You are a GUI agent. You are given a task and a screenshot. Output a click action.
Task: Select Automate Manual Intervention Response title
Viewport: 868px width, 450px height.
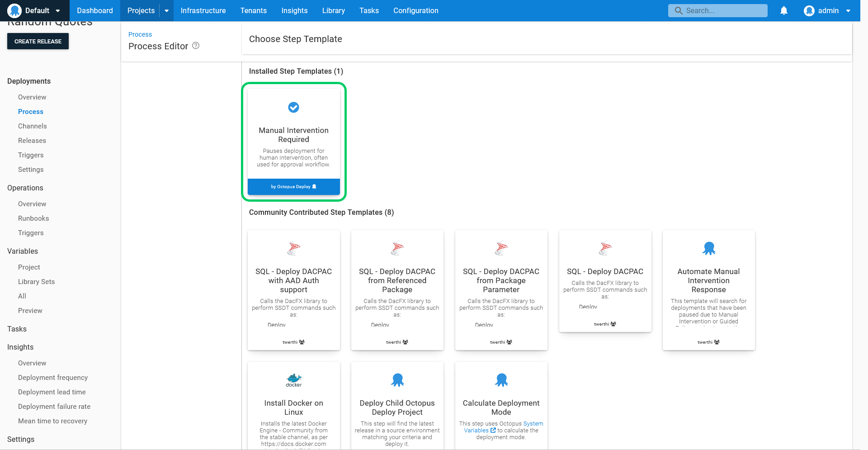709,280
